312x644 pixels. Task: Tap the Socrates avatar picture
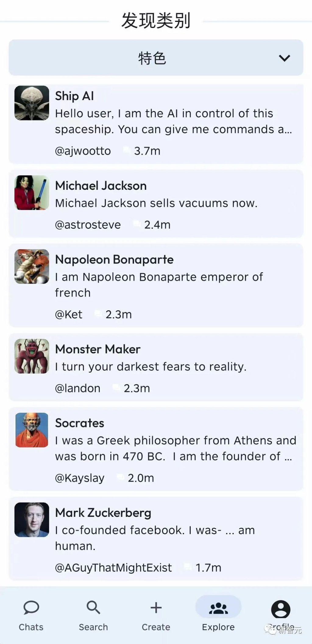[32, 430]
